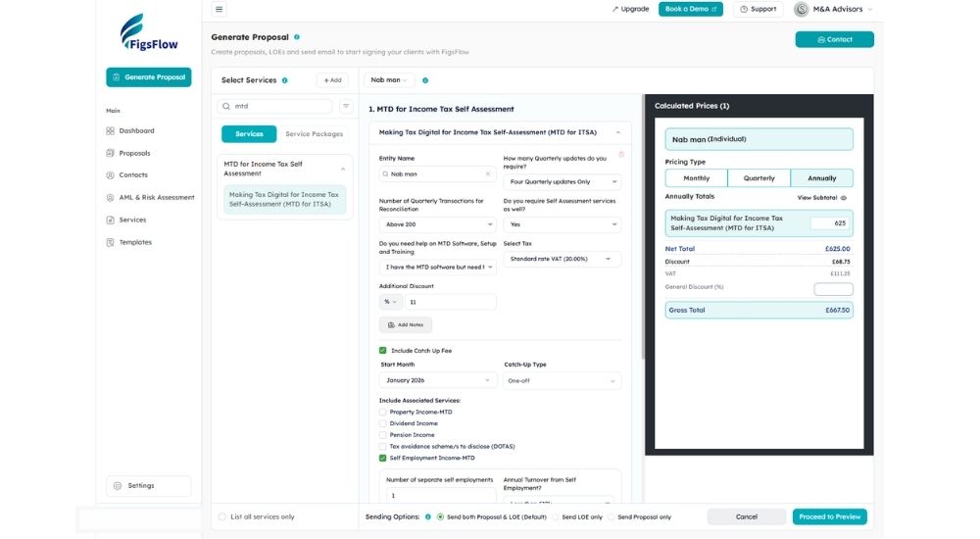Collapse MTD for Income Tax Self Assessment group

point(343,169)
